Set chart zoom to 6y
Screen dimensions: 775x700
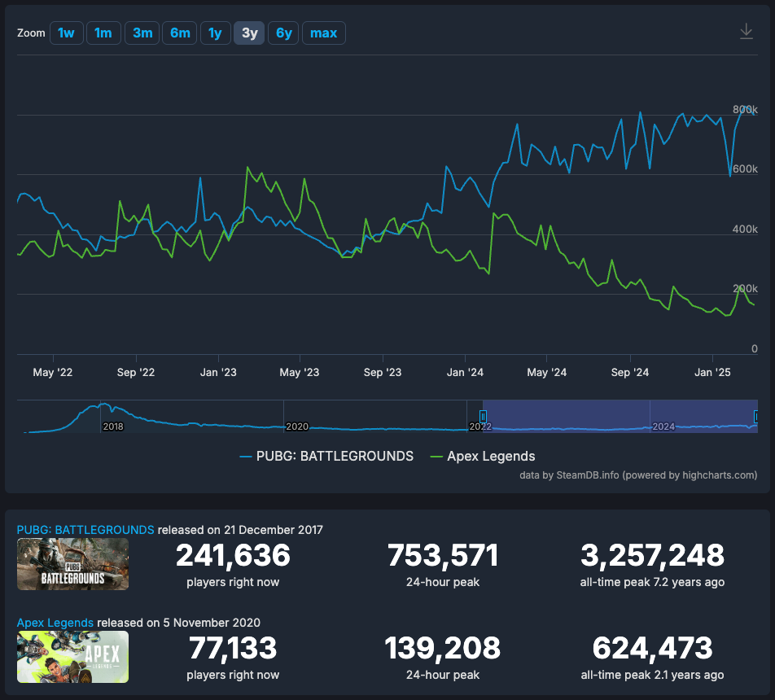tap(283, 33)
